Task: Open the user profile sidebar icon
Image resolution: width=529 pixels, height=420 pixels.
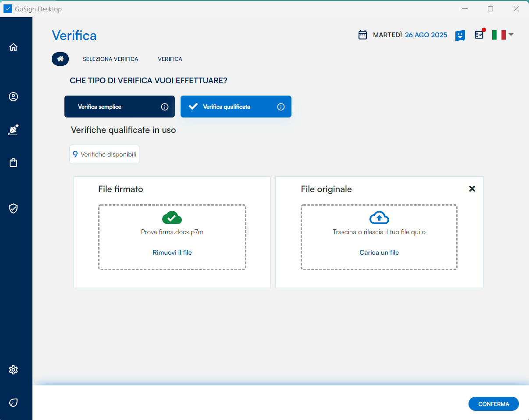Action: click(13, 97)
